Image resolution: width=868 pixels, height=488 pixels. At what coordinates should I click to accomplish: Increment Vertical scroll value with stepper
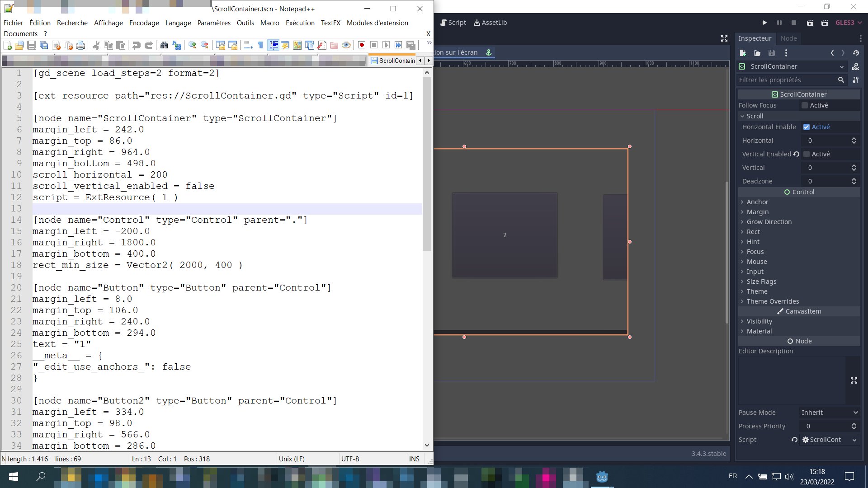click(854, 165)
